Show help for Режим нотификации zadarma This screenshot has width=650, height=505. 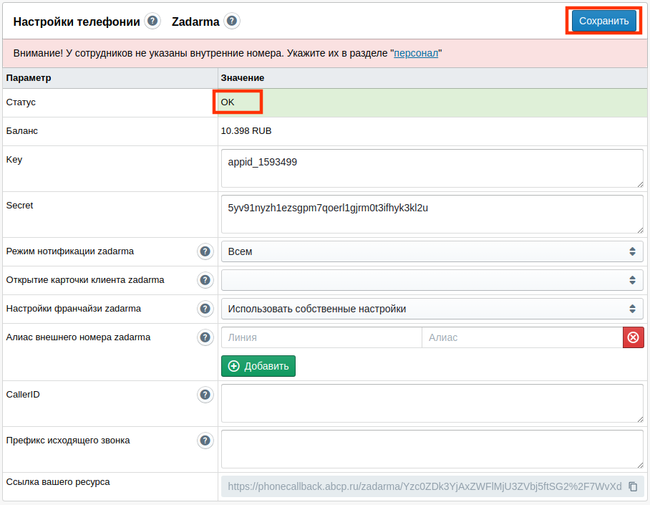pos(205,252)
